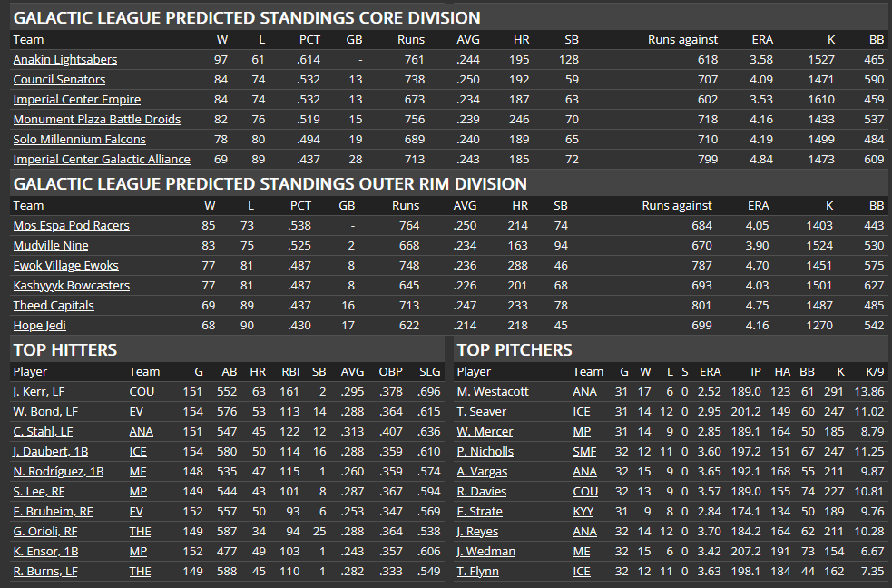
Task: Click the Council Senators team link
Action: pos(59,80)
